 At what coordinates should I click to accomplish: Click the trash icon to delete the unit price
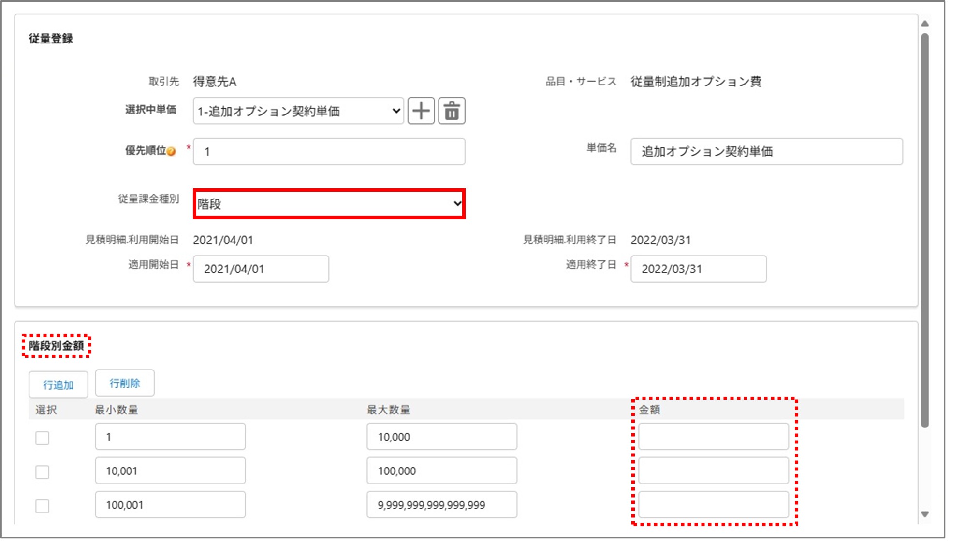pyautogui.click(x=453, y=110)
